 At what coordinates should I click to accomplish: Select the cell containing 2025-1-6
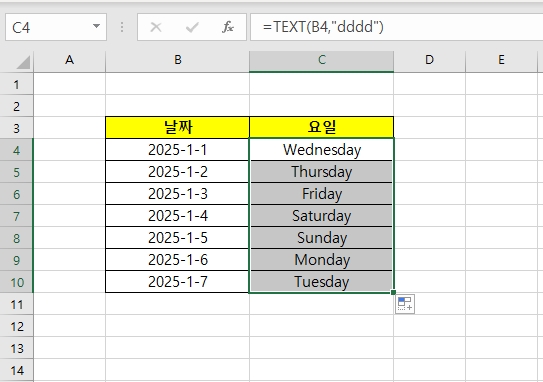pyautogui.click(x=177, y=260)
